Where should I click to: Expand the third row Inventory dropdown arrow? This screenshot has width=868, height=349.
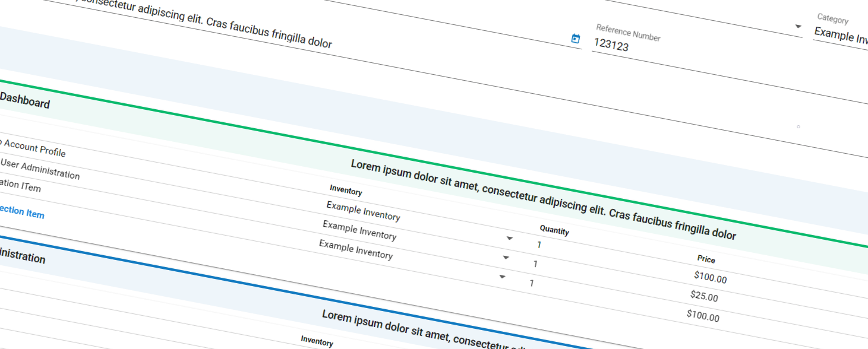pos(502,277)
